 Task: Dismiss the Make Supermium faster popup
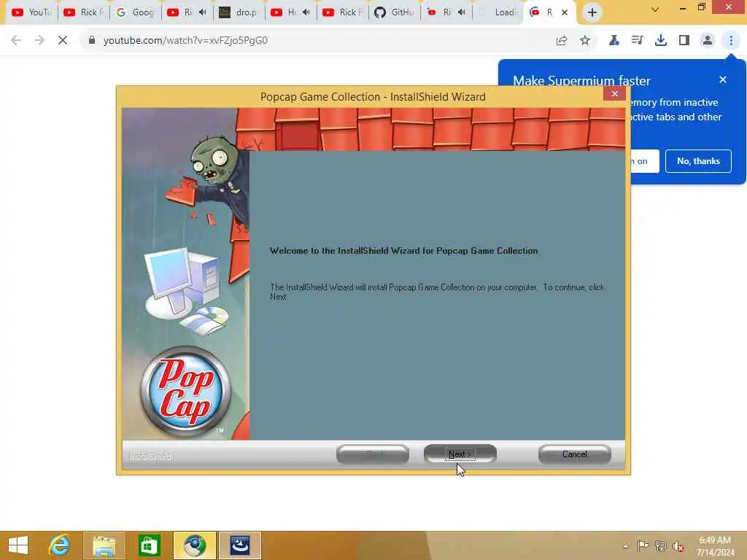723,80
